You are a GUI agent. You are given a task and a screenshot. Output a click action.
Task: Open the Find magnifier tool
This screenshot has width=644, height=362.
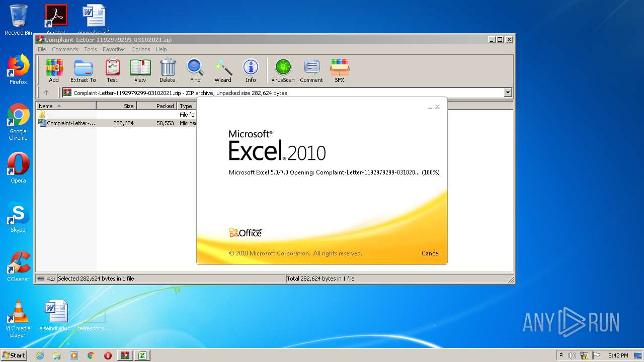[195, 70]
